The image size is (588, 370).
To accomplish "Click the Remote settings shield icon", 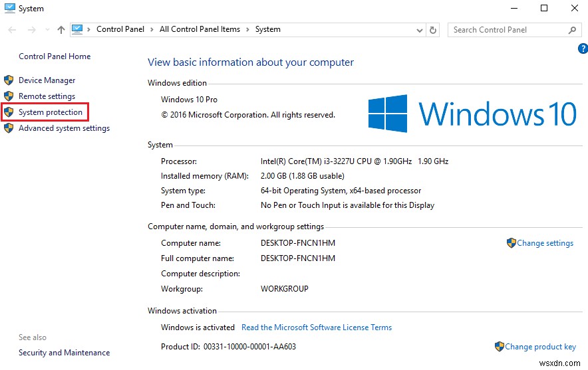I will [9, 96].
